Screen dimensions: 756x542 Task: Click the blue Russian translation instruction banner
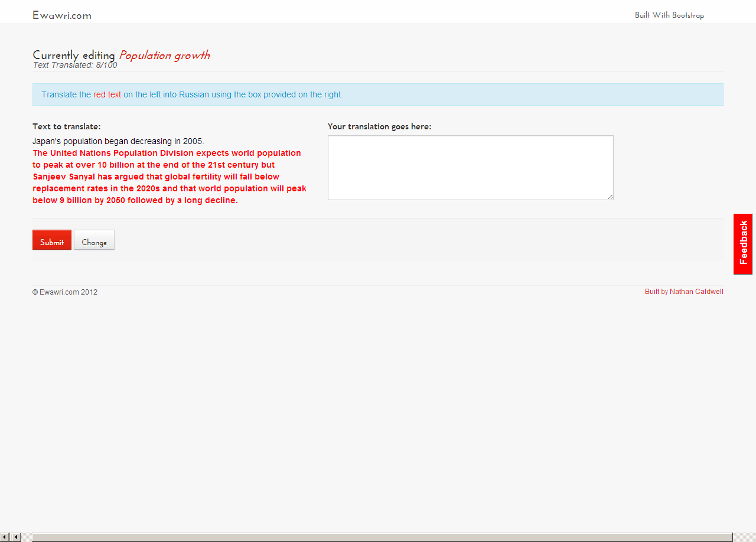378,94
